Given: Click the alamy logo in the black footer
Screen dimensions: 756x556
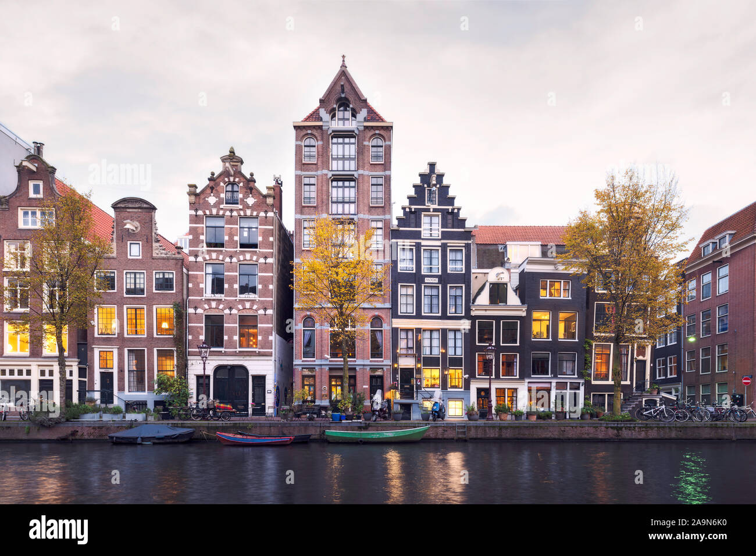Looking at the screenshot, I should point(59,530).
